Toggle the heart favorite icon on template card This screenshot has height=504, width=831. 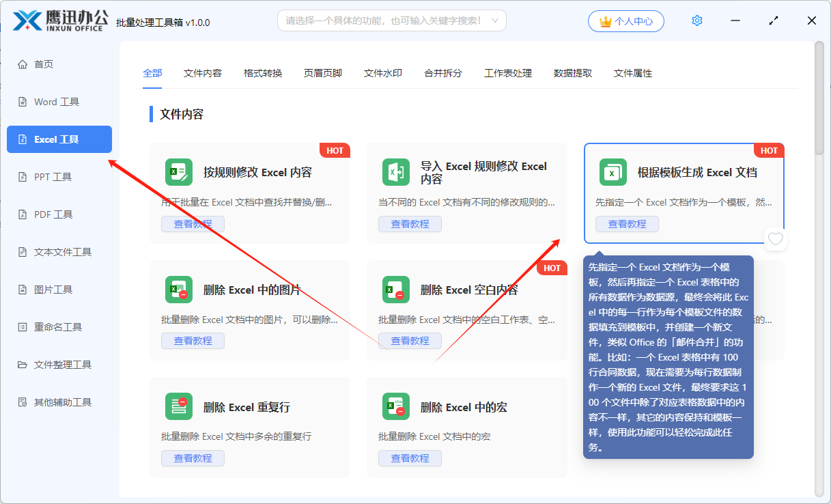[775, 239]
